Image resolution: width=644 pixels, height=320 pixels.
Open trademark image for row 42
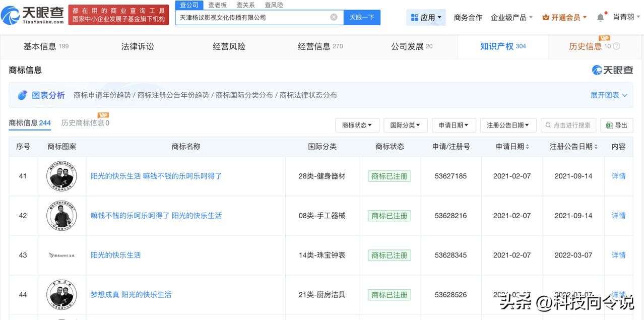(61, 216)
